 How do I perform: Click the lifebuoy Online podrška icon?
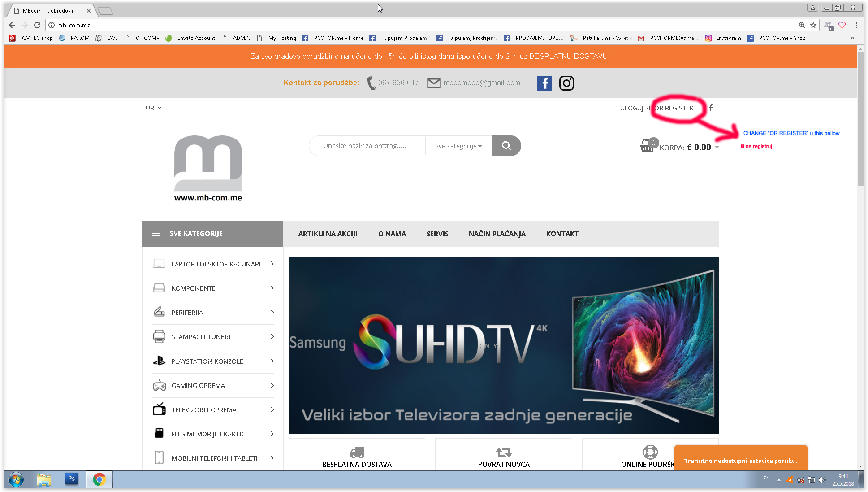[x=650, y=452]
